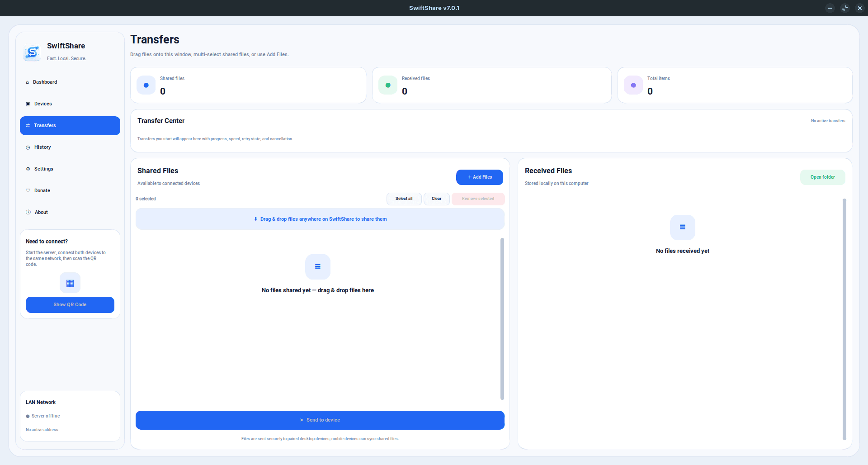Viewport: 868px width, 465px height.
Task: Click the Shared files blue dot icon
Action: coord(146,85)
